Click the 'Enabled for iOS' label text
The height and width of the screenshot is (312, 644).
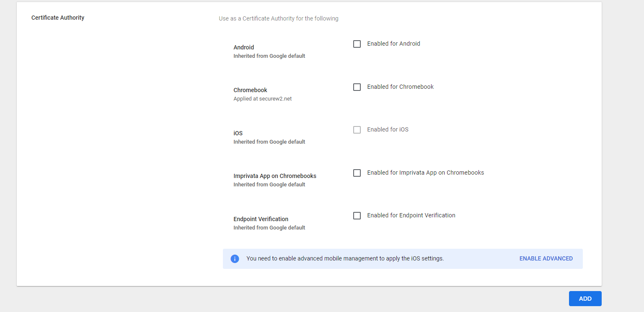388,129
